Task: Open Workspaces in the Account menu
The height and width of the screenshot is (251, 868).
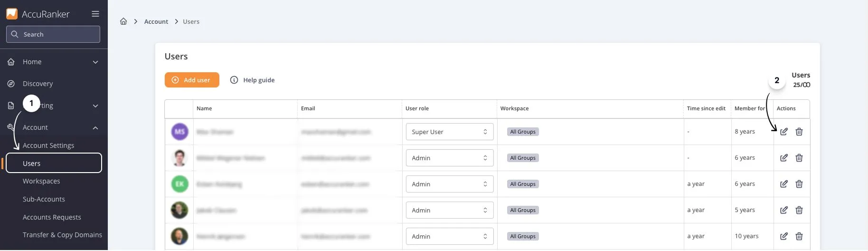Action: [x=41, y=181]
